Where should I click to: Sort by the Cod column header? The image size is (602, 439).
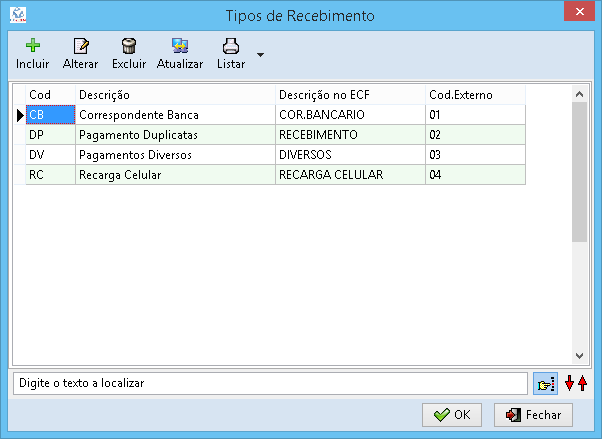pos(50,95)
